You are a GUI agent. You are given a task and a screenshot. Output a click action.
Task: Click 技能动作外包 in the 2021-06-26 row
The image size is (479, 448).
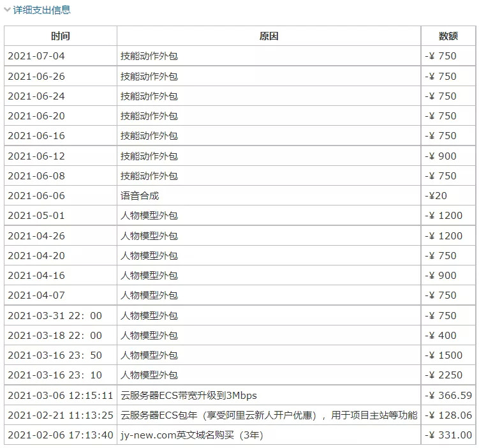pos(149,76)
